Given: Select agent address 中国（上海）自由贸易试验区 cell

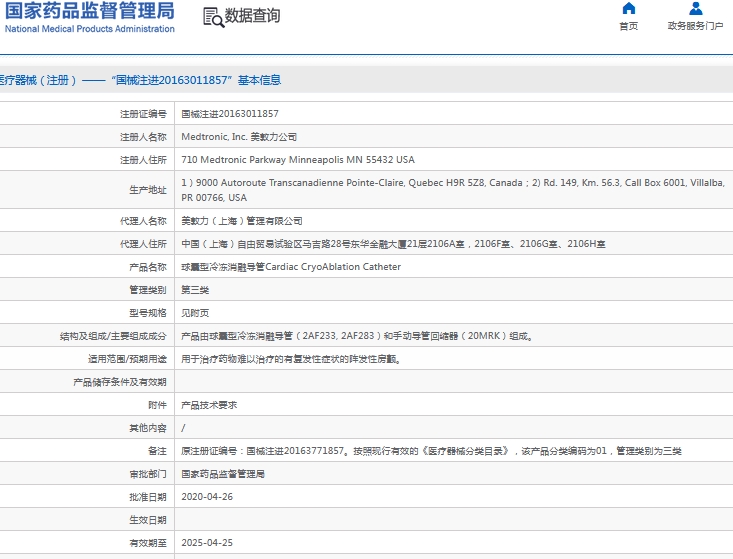Looking at the screenshot, I should point(393,244).
